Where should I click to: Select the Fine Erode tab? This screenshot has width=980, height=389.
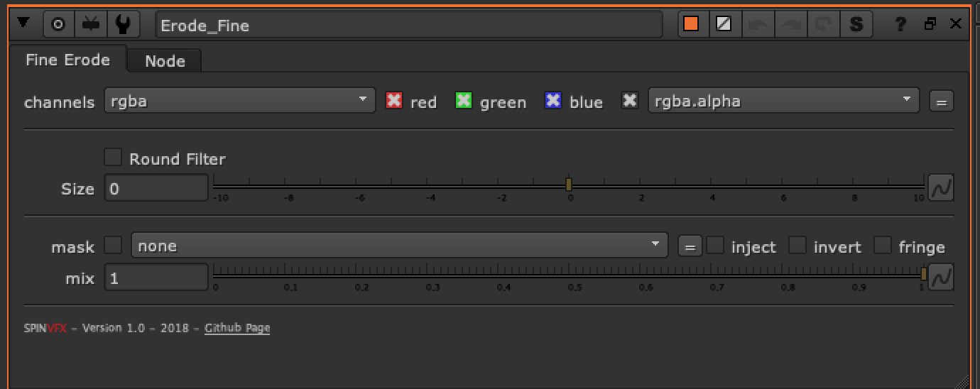coord(67,60)
